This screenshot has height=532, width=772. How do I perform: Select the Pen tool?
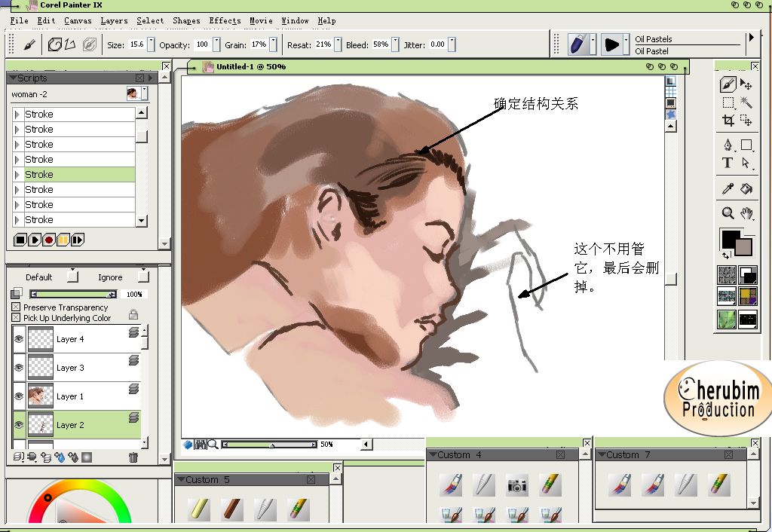pyautogui.click(x=728, y=145)
